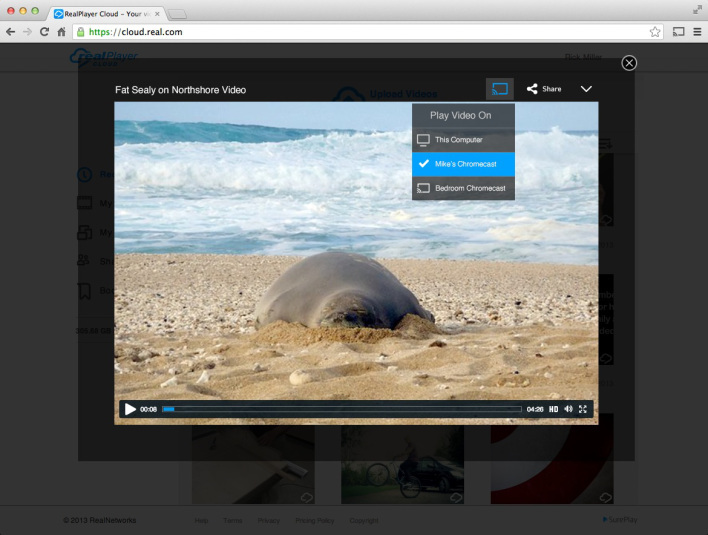Open the Chrome hamburger menu
This screenshot has width=708, height=535.
pyautogui.click(x=697, y=32)
